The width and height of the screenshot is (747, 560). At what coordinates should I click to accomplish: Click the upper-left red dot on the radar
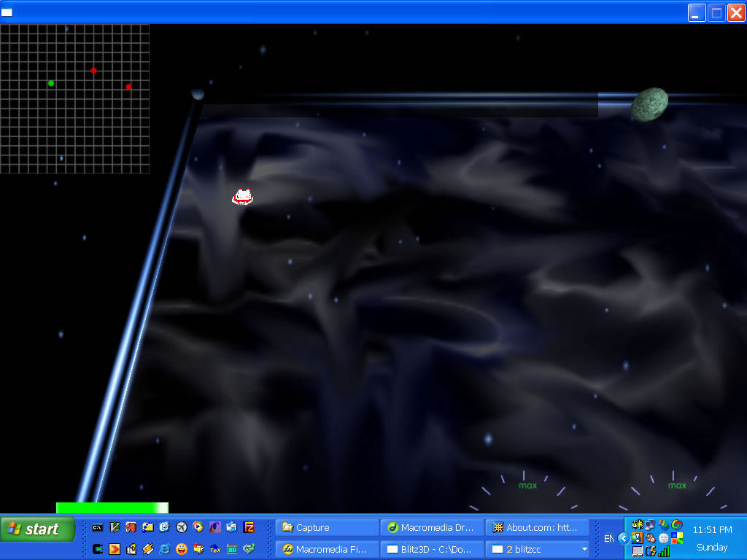[93, 71]
